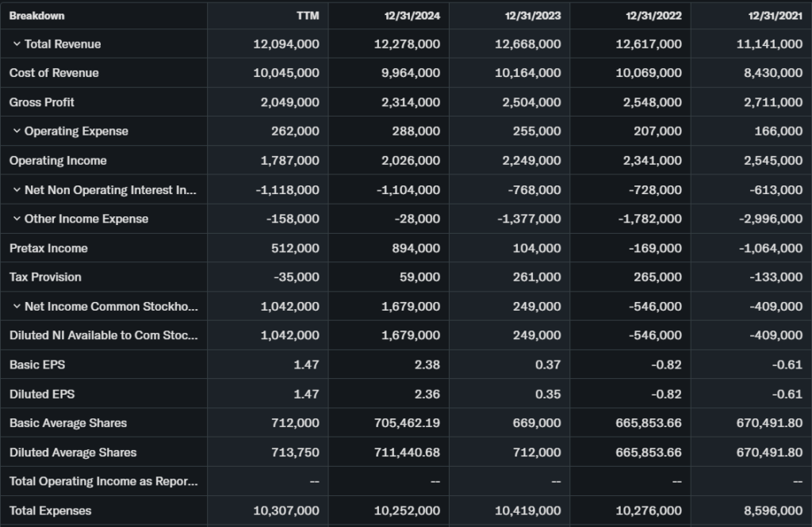Click the Breakdown column header
The width and height of the screenshot is (812, 527).
(37, 16)
